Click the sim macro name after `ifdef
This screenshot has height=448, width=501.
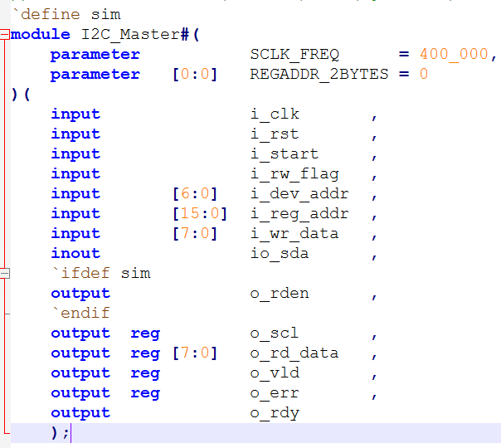135,274
